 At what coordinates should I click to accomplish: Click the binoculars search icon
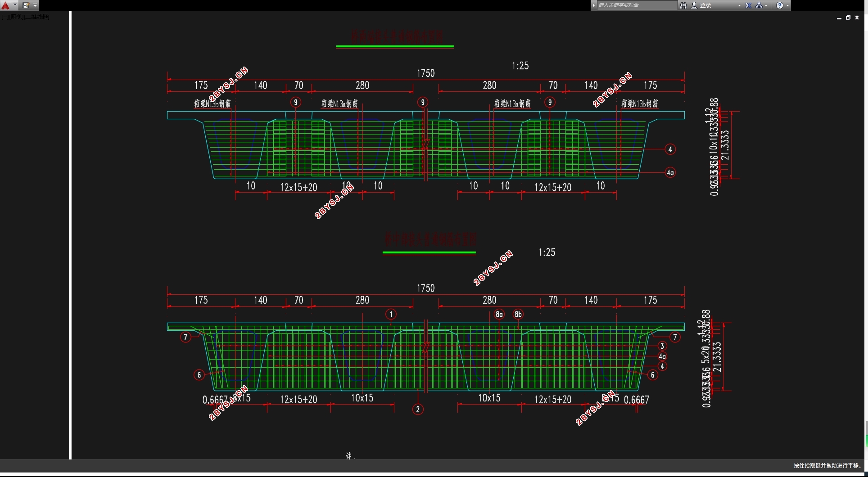(x=683, y=5)
